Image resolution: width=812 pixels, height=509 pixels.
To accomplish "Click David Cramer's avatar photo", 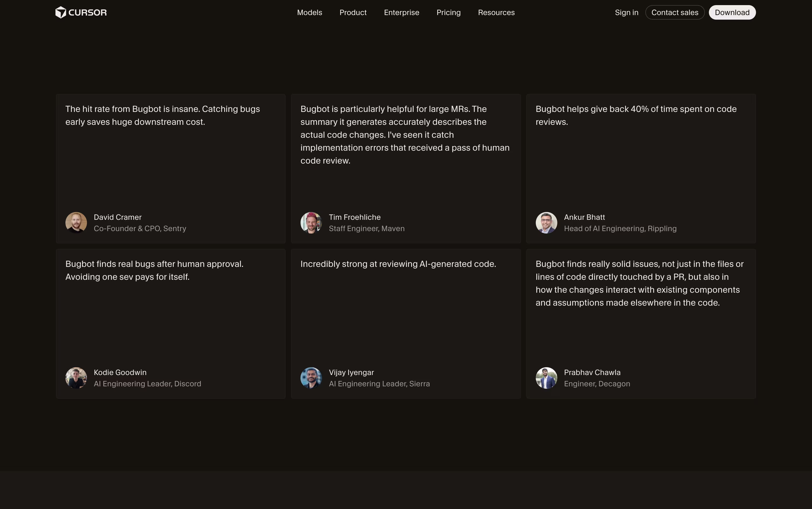I will tap(76, 222).
